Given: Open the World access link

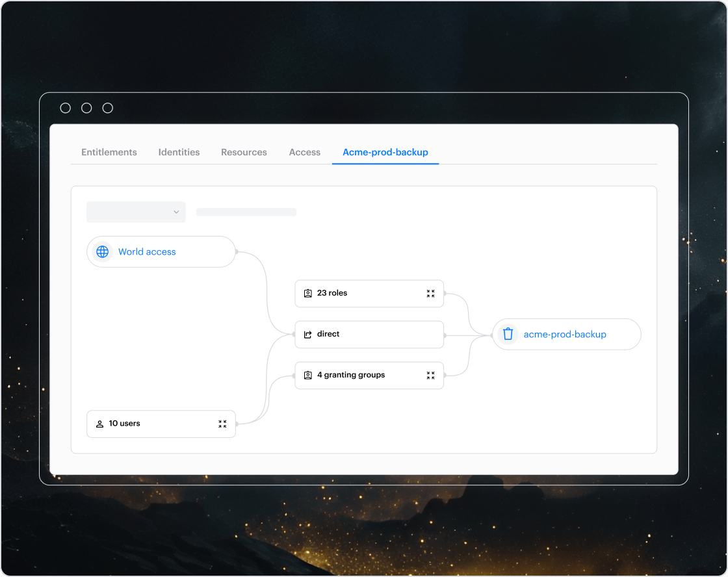Looking at the screenshot, I should [147, 251].
